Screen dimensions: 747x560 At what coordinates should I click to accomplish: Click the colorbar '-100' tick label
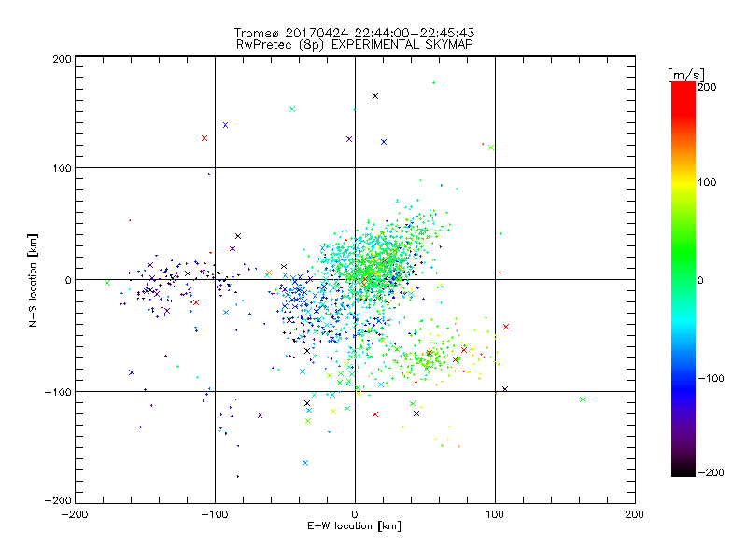click(x=711, y=378)
